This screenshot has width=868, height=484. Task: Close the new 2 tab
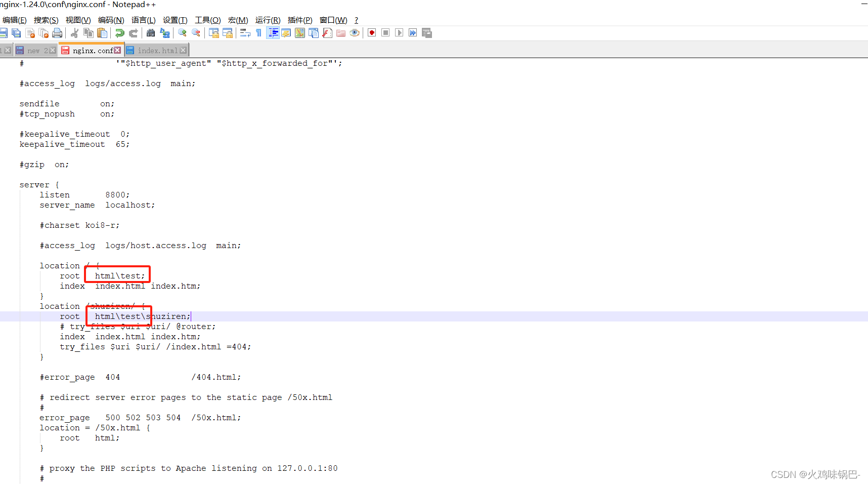53,50
